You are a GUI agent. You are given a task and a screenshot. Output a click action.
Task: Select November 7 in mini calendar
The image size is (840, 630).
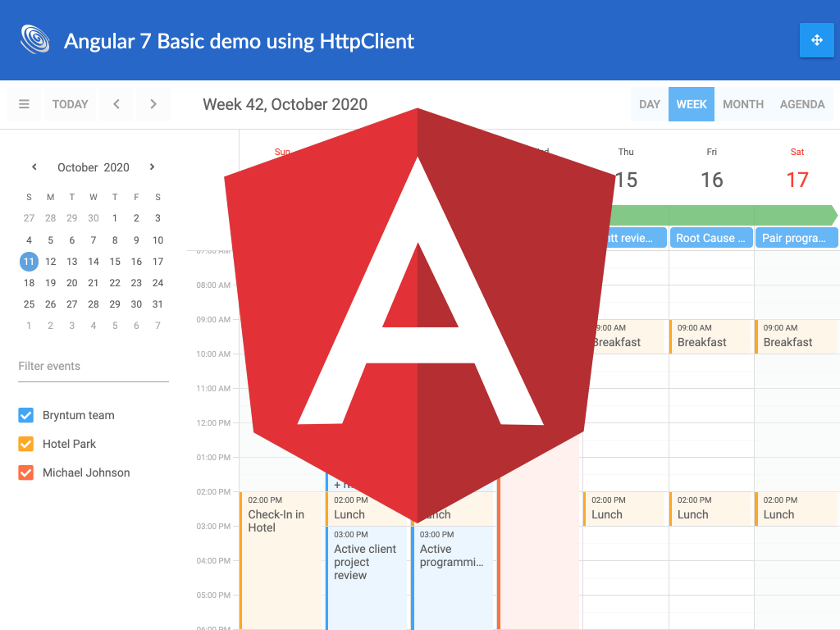tap(157, 326)
